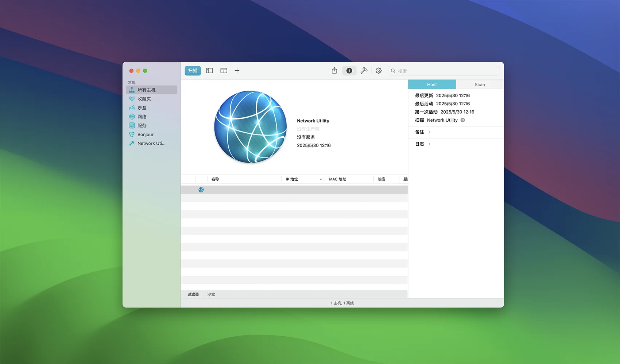Click the 第一次活动 2025/5/30 12:16 line

click(445, 112)
